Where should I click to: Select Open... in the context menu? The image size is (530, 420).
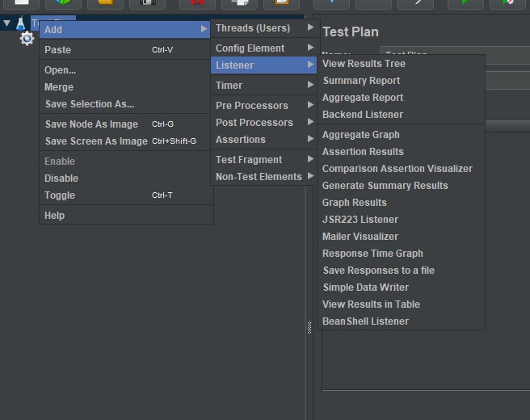tap(61, 70)
